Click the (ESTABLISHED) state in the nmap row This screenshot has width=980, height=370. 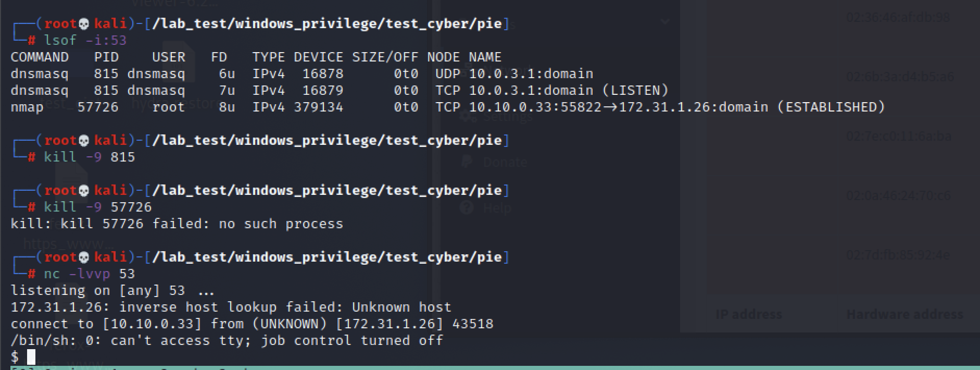(831, 107)
